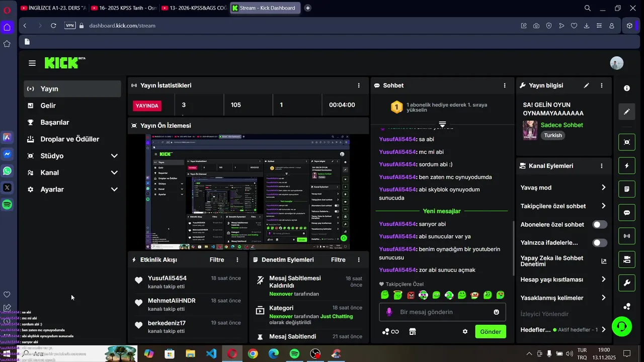
Task: Open Yayın bilgisi three-dot options
Action: (602, 85)
